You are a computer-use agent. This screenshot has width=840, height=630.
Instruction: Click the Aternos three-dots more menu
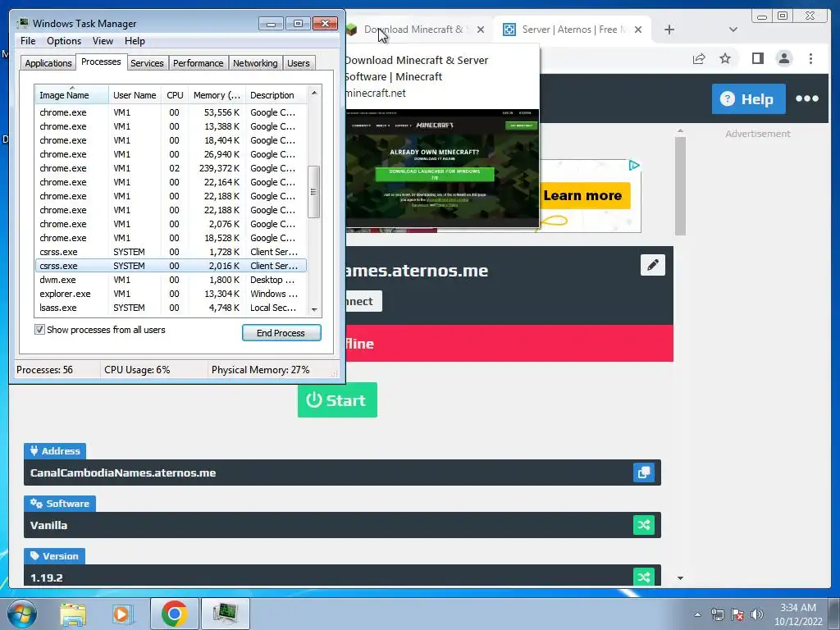click(807, 98)
